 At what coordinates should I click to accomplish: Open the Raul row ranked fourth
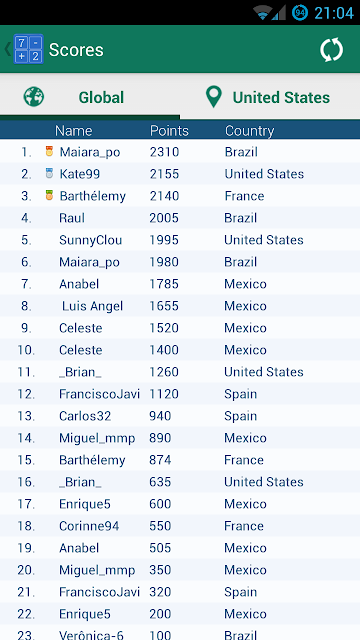[180, 218]
